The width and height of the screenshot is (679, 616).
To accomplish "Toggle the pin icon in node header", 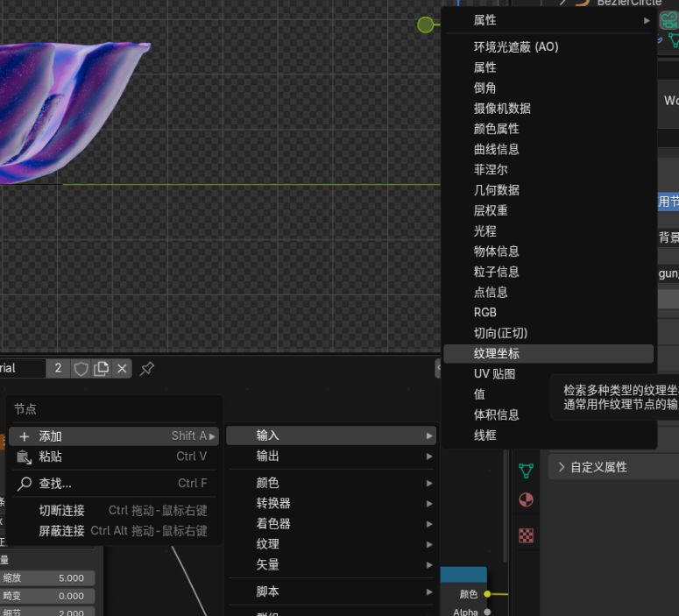I will [147, 369].
